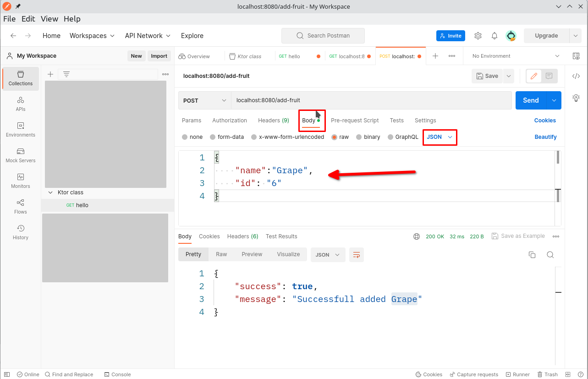The image size is (588, 379).
Task: Toggle response line wrapping
Action: [357, 255]
